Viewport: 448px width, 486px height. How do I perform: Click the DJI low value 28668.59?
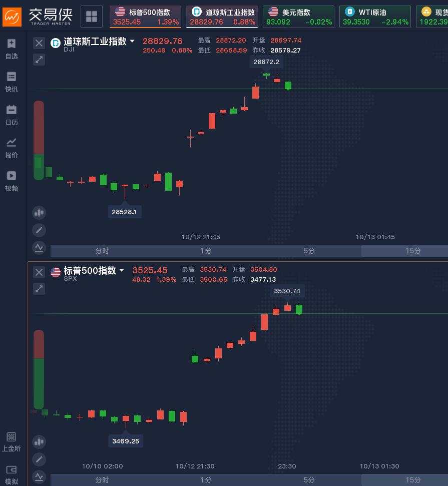pos(231,50)
